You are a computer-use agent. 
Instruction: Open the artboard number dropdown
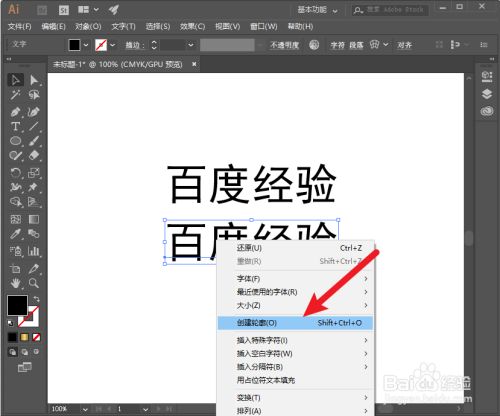tap(145, 409)
